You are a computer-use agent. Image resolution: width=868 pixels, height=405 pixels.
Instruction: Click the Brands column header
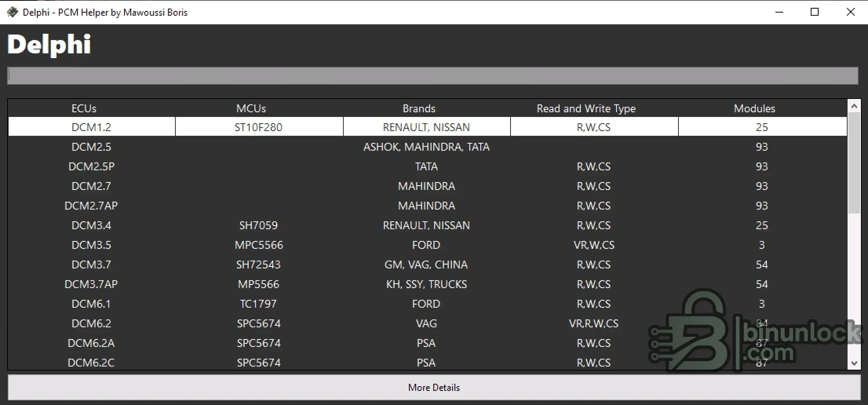point(419,108)
